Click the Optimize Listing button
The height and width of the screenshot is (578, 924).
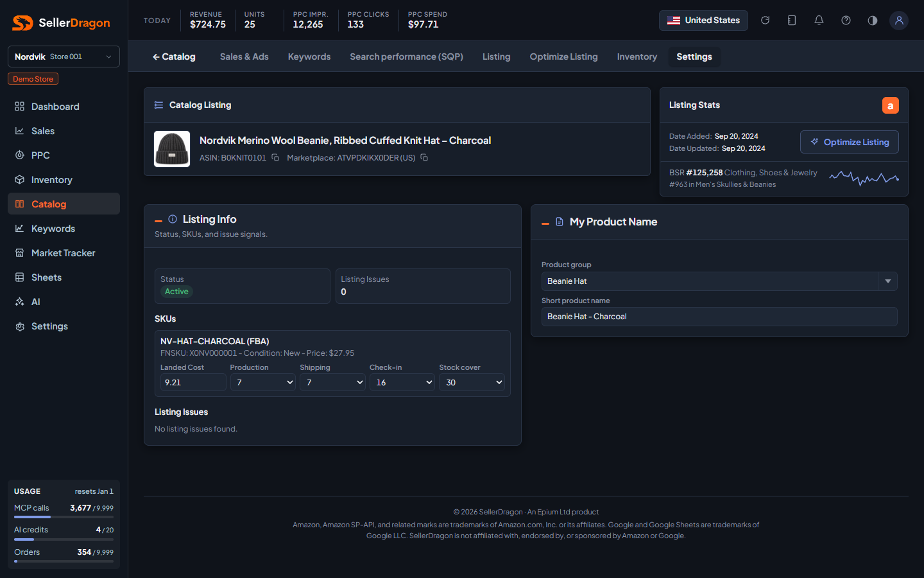850,142
